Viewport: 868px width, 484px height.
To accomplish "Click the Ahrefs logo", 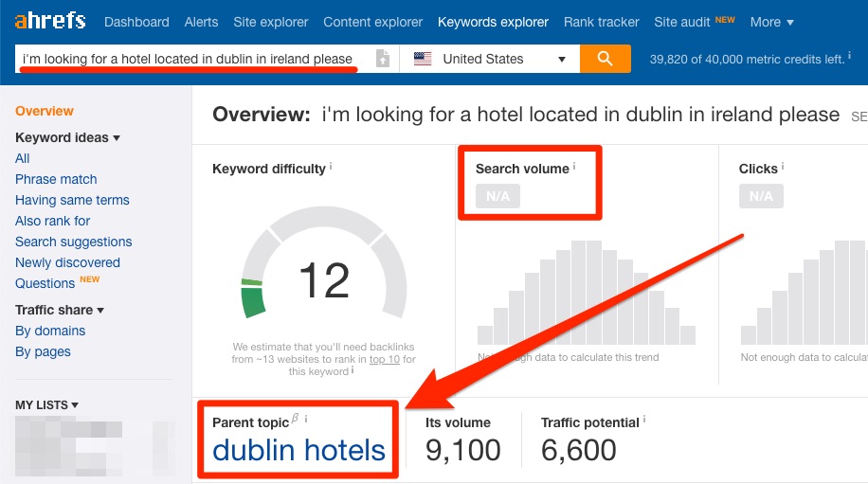I will pos(50,21).
